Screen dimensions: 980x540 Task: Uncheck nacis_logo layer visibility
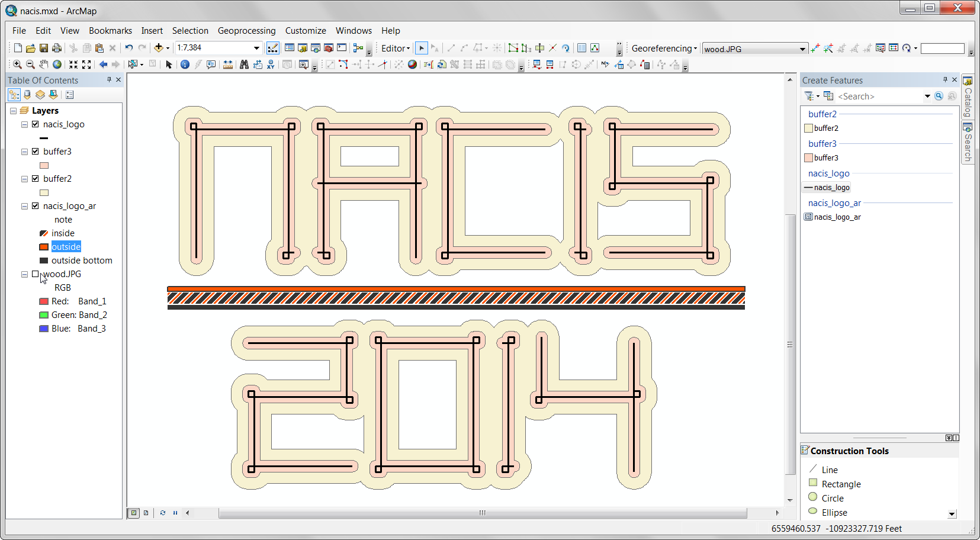(x=35, y=124)
